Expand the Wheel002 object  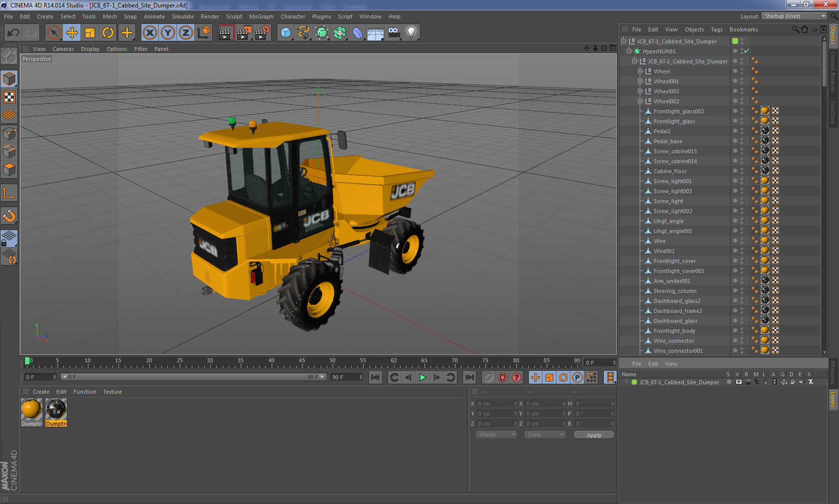click(x=640, y=101)
